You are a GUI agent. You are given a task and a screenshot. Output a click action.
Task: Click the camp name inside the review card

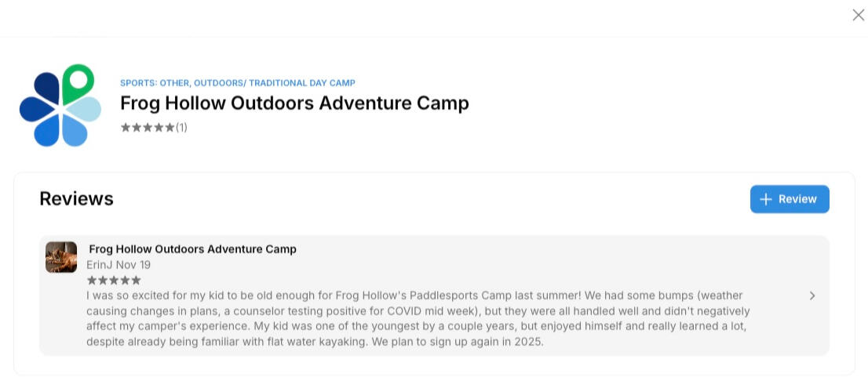coord(192,249)
